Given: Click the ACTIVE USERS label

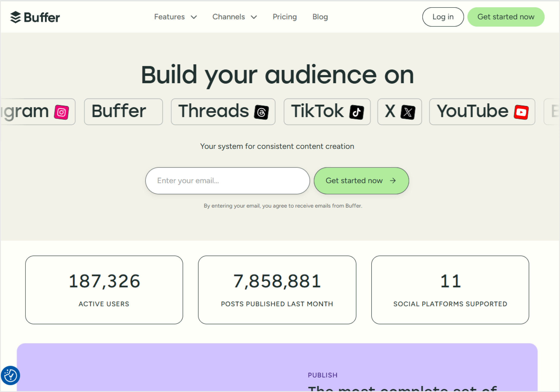Looking at the screenshot, I should click(x=104, y=304).
